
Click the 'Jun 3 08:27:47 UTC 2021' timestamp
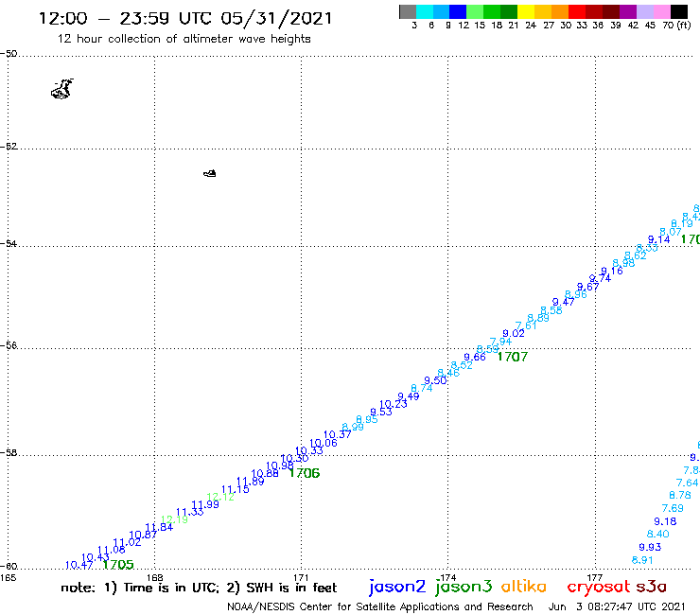pos(617,606)
